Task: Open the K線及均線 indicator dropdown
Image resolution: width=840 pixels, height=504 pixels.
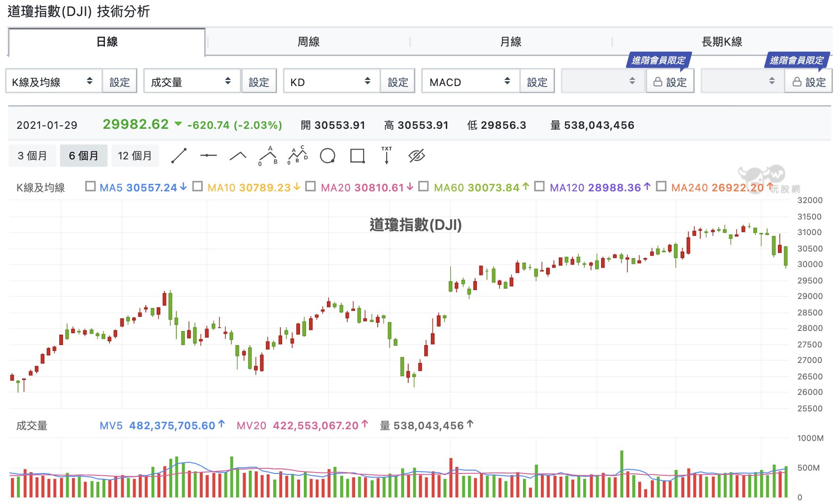Action: (54, 81)
